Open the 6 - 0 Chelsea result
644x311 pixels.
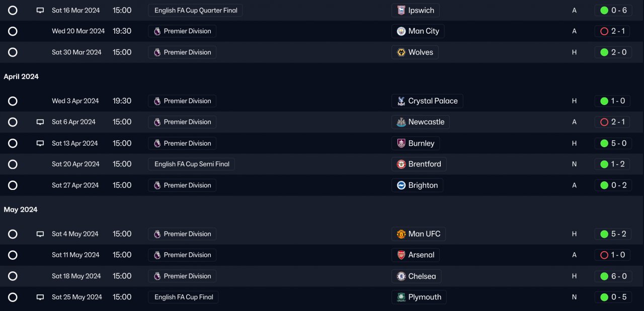click(613, 276)
